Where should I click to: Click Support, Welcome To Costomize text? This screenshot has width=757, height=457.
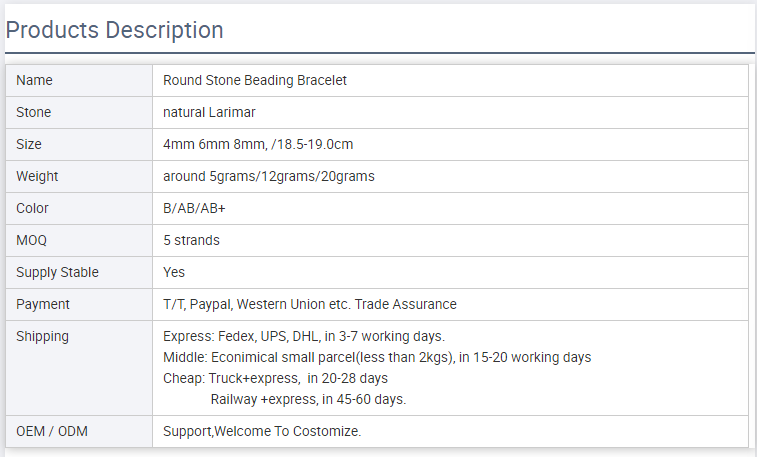262,432
